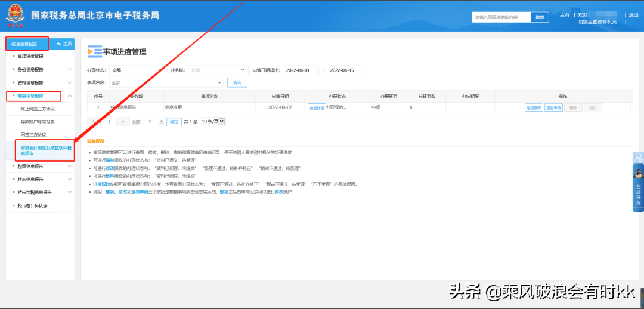The height and width of the screenshot is (309, 644).
Task: Expand 税源信息报告 in the sidebar
Action: click(40, 166)
